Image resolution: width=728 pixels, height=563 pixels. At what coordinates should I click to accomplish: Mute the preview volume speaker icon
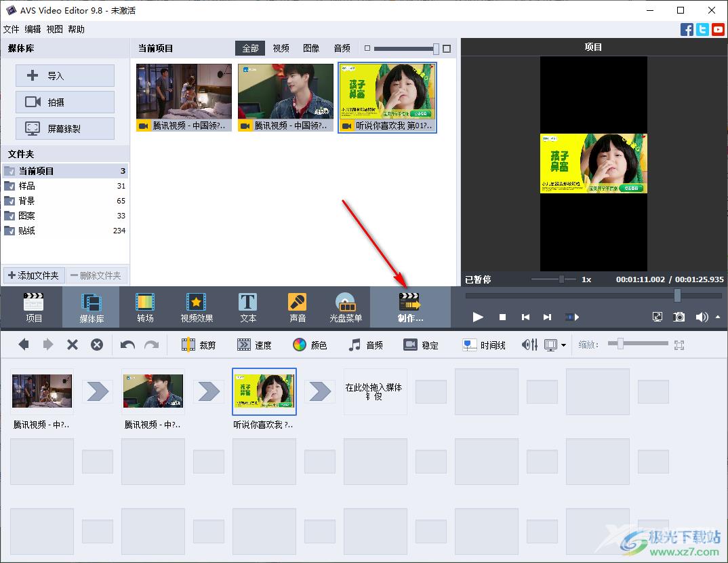point(702,317)
